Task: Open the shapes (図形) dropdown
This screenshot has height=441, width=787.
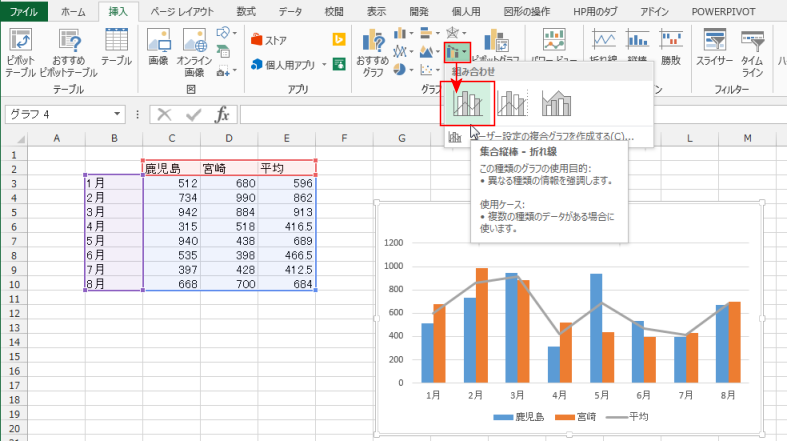Action: click(x=226, y=34)
